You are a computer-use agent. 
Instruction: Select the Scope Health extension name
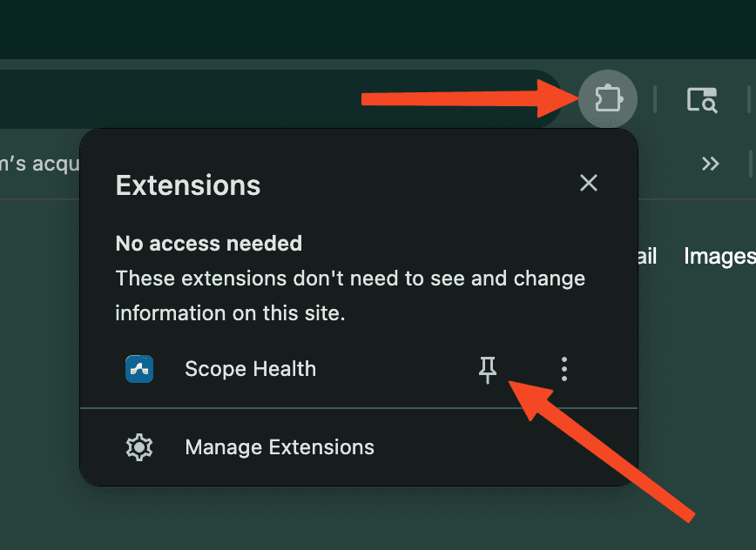point(250,369)
